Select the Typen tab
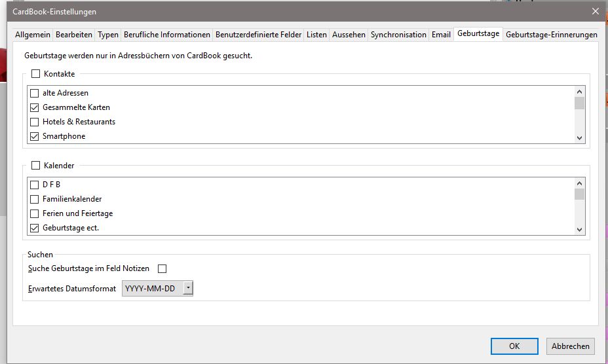Screen dimensions: 608x364 [108, 35]
